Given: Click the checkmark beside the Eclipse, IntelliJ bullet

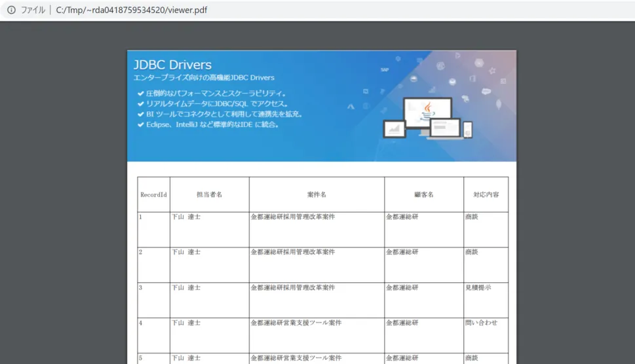Looking at the screenshot, I should [x=140, y=124].
